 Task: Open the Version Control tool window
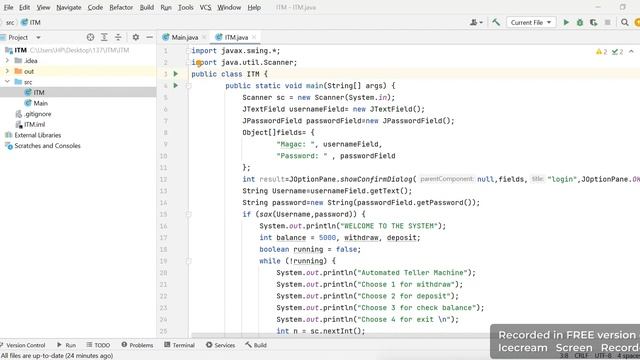click(22, 345)
